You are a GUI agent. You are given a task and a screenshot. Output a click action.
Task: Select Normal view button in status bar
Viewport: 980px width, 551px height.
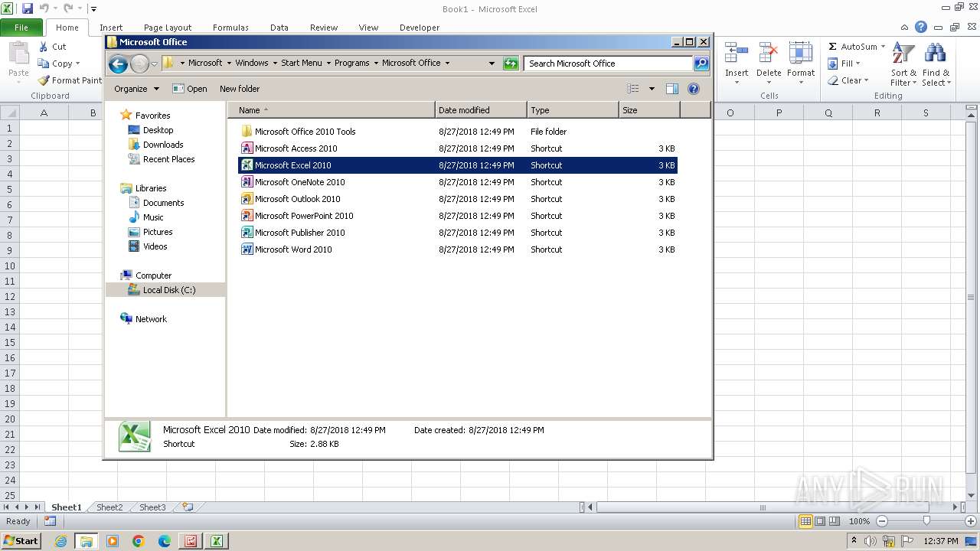805,521
